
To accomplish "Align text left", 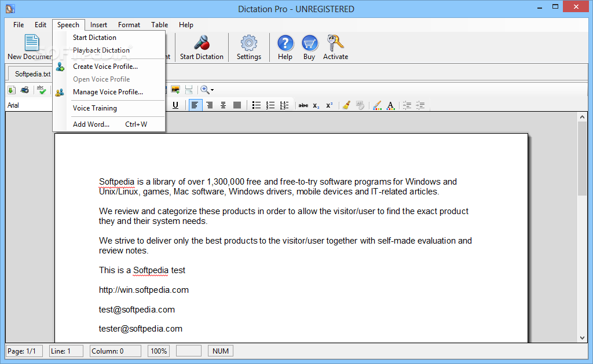I will point(195,105).
